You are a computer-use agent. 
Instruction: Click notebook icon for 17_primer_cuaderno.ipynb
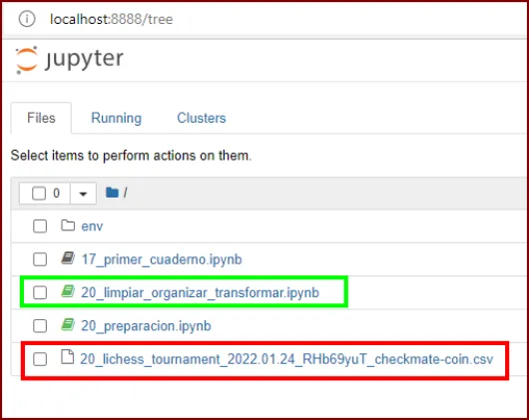[68, 258]
